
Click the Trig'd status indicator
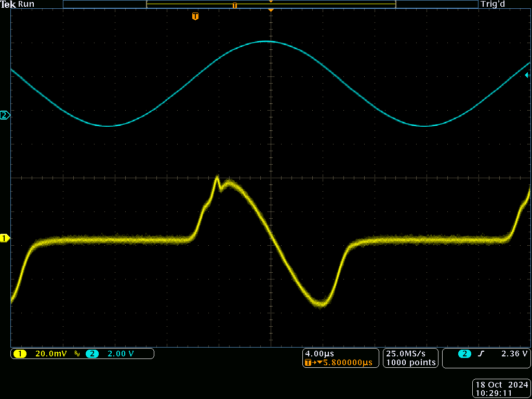click(492, 4)
